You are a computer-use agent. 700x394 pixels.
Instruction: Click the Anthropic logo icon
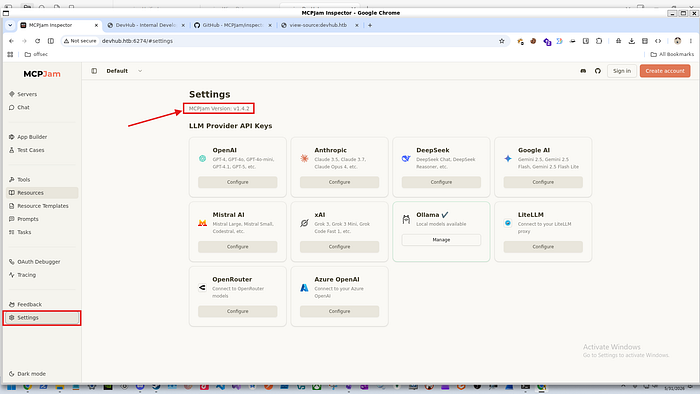click(x=304, y=158)
